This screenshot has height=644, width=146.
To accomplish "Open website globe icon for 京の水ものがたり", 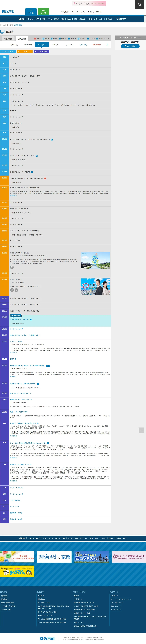I will (12, 267).
